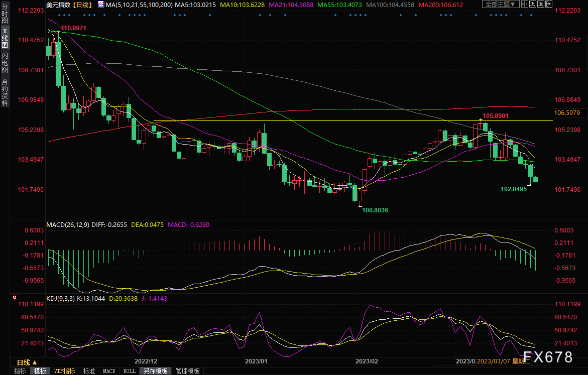Click the 2022/12 date axis label
Image resolution: width=588 pixels, height=375 pixels.
146,361
